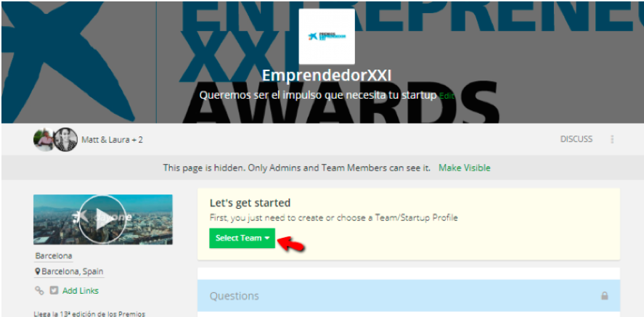The width and height of the screenshot is (644, 317).
Task: Click the Edit link beside the tagline
Action: pyautogui.click(x=447, y=96)
